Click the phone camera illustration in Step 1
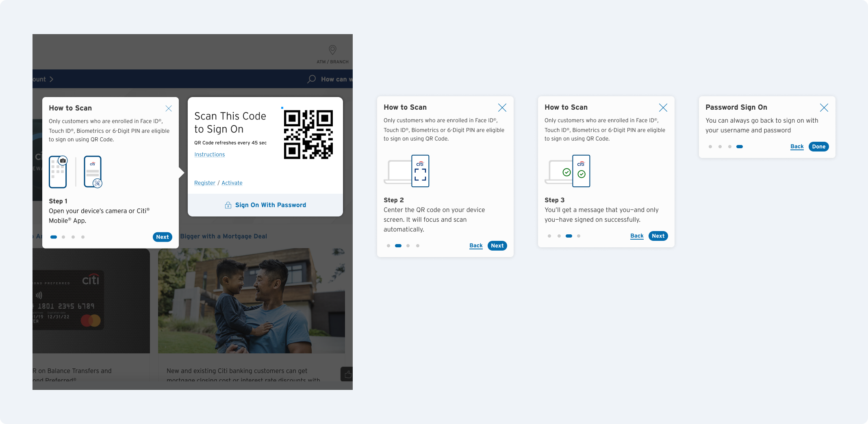 (58, 172)
